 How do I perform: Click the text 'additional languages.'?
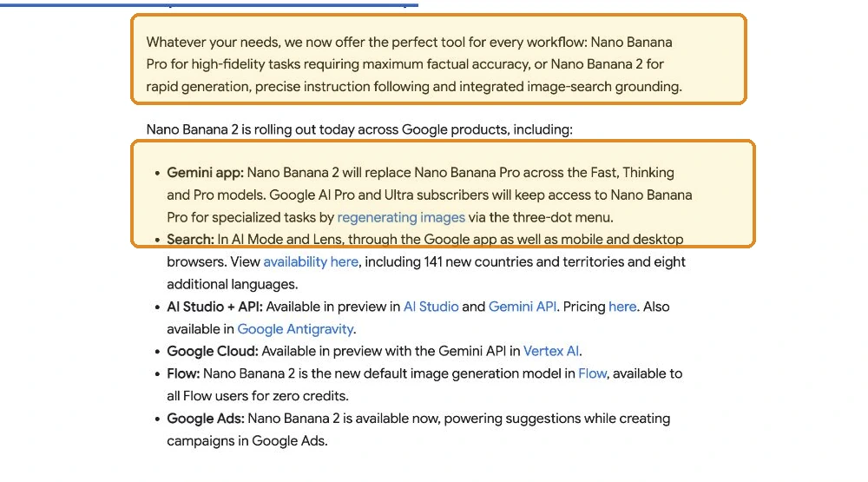click(232, 284)
